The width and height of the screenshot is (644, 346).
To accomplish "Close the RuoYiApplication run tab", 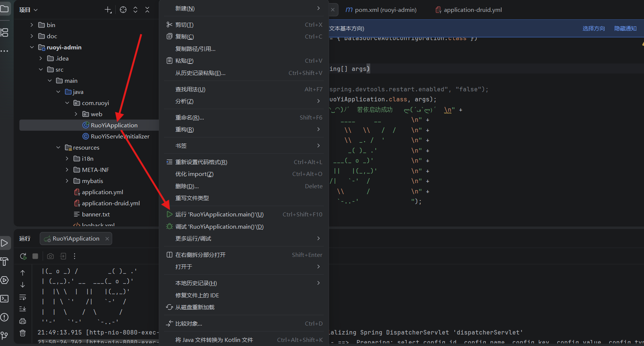I will [x=107, y=239].
